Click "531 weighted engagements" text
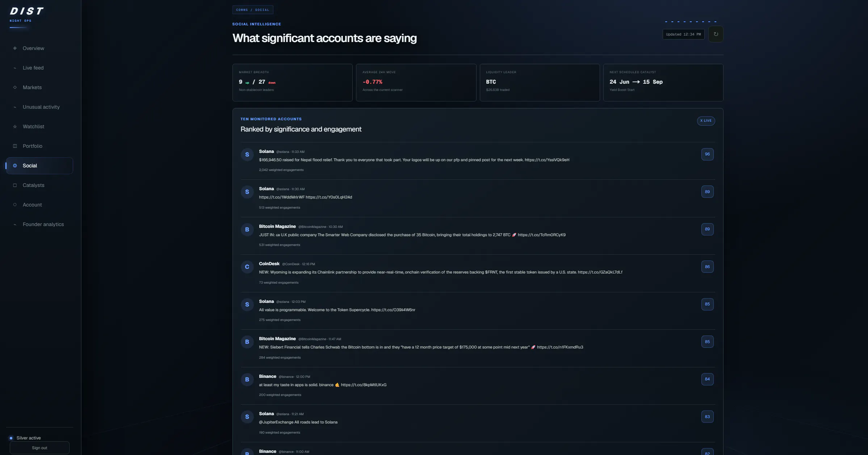Image resolution: width=868 pixels, height=455 pixels. coord(280,245)
